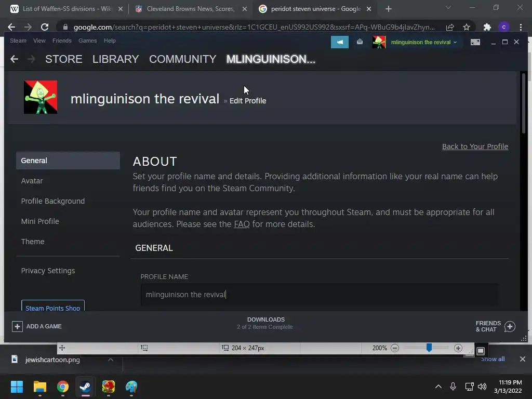
Task: Reload the Chrome page
Action: [x=45, y=27]
